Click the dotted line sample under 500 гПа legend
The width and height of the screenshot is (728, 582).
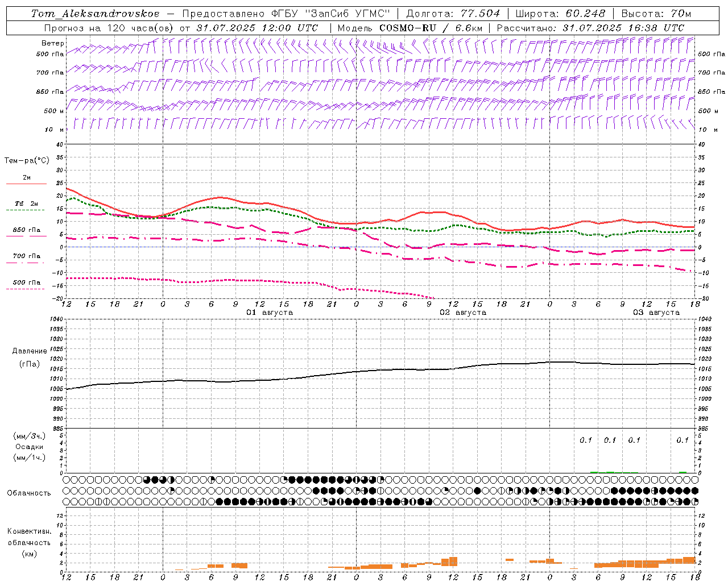25,289
